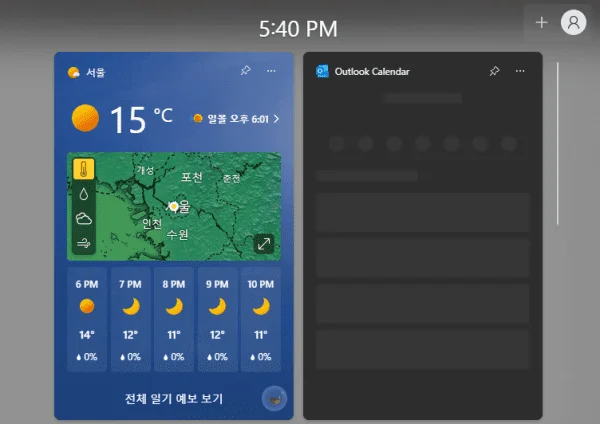Select the temperature map layer
600x424 pixels.
[84, 169]
